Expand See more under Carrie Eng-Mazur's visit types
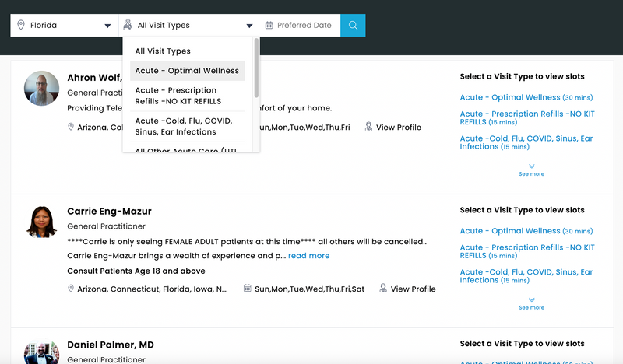This screenshot has width=623, height=364. pos(531,303)
